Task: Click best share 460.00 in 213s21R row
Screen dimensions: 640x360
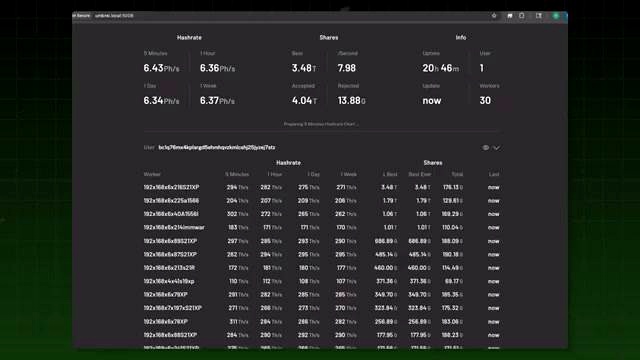Action: pos(386,268)
